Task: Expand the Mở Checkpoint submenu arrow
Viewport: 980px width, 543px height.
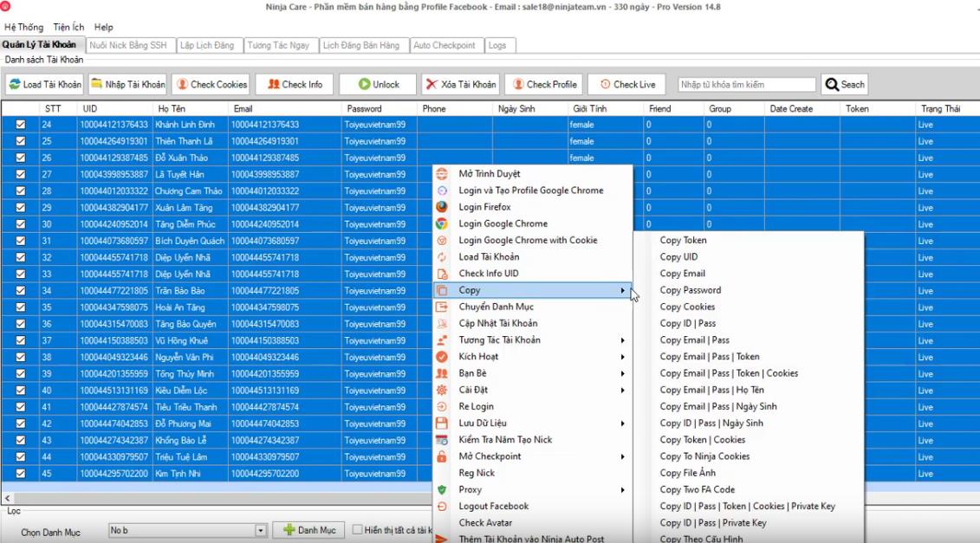Action: [x=622, y=456]
